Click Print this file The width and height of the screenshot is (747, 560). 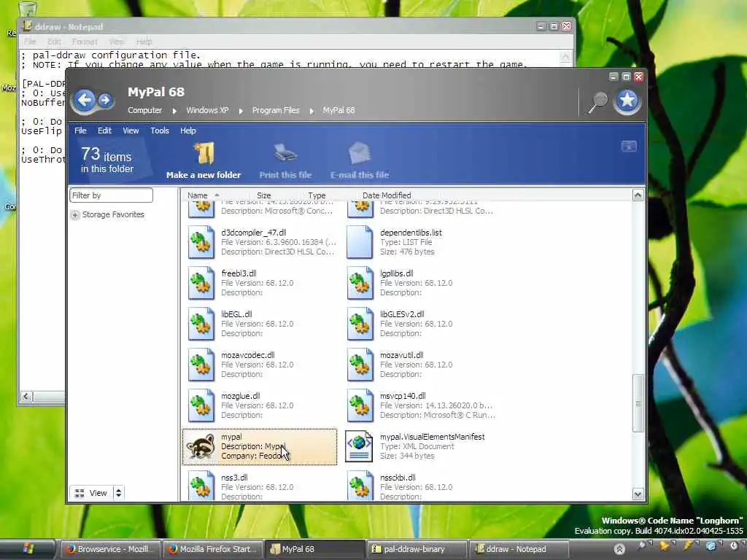(x=285, y=161)
